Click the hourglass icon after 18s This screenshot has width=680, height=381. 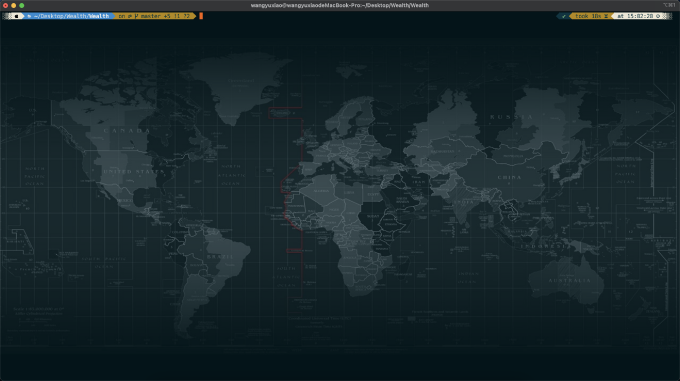click(606, 16)
